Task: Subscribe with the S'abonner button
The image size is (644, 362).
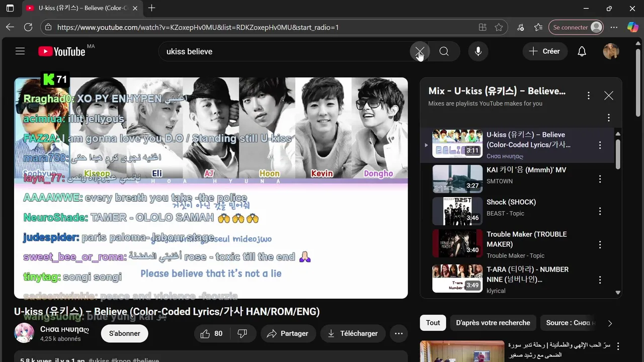Action: click(x=124, y=333)
